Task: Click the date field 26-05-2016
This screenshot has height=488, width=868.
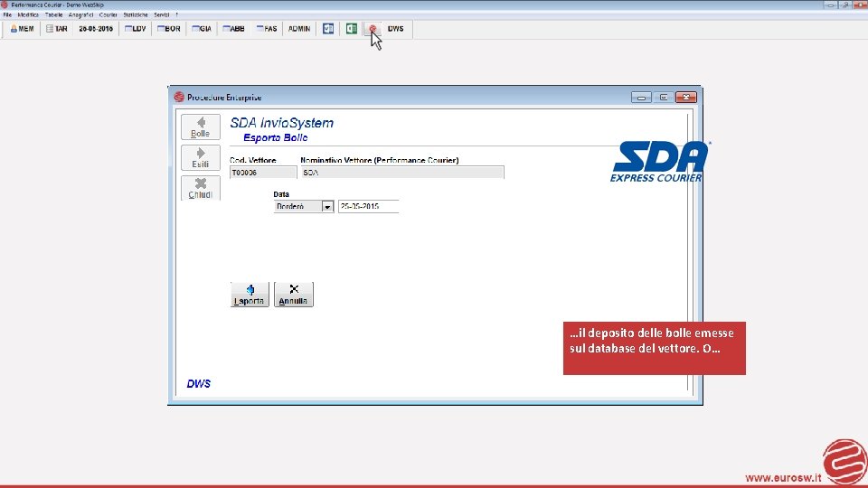Action: point(368,206)
